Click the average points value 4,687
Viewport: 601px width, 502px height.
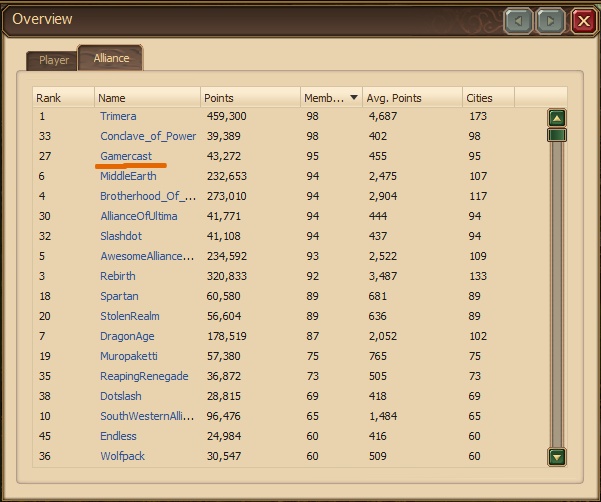pos(383,116)
